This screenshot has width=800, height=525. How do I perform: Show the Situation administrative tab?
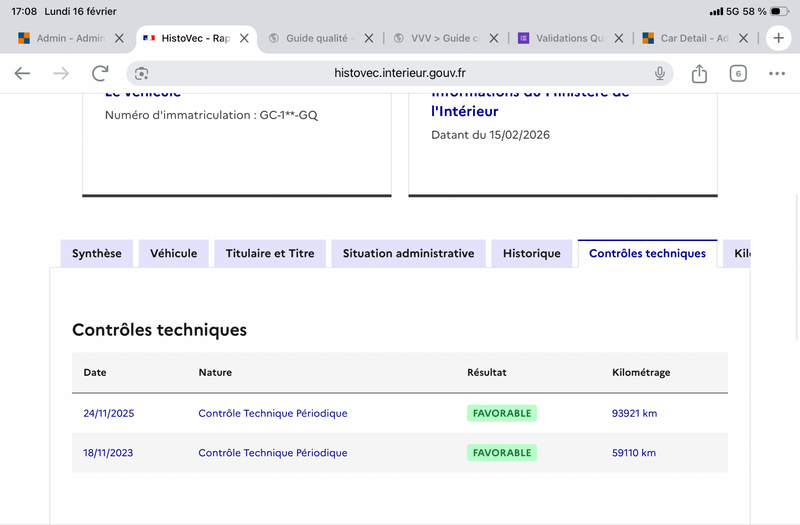408,254
